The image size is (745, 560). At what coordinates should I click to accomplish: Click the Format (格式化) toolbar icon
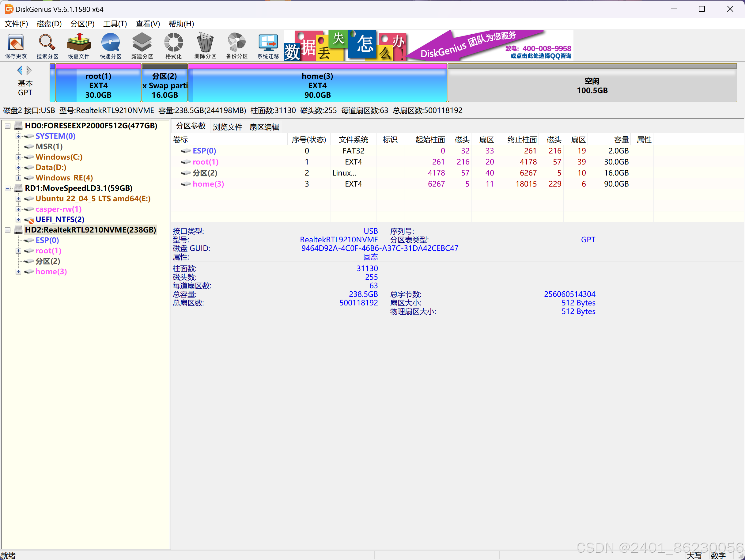(173, 46)
